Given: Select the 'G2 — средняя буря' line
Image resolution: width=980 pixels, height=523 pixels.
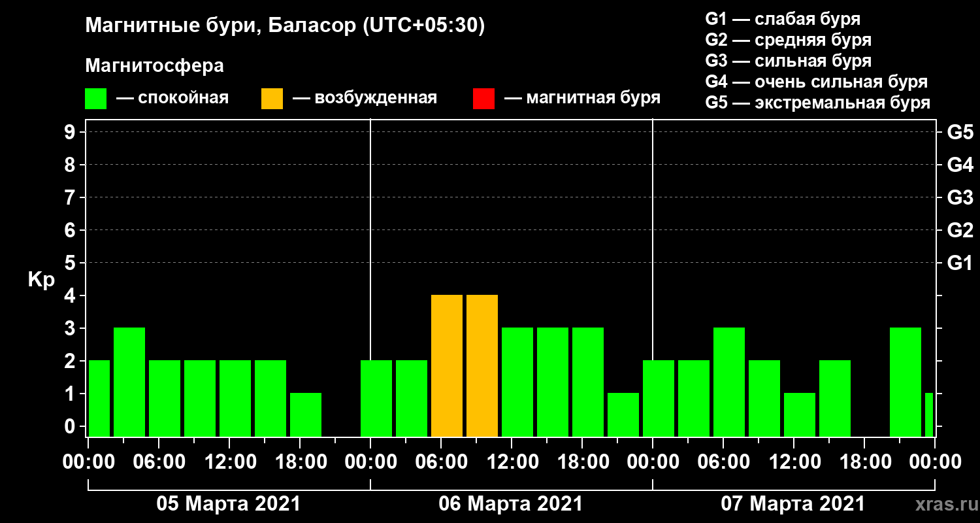Looking at the screenshot, I should tap(788, 40).
